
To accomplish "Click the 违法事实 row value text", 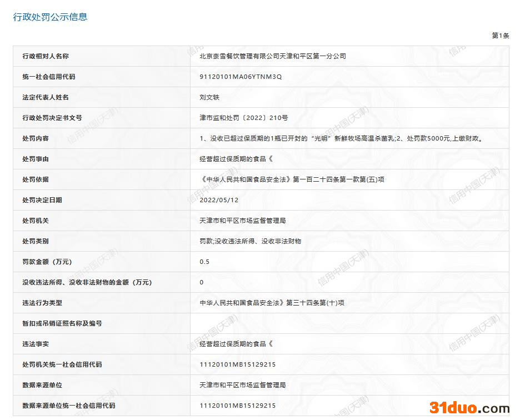I will 236,344.
